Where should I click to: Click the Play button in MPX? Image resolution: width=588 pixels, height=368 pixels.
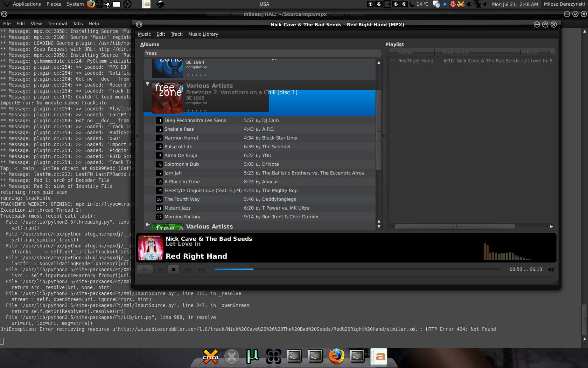[x=145, y=270]
